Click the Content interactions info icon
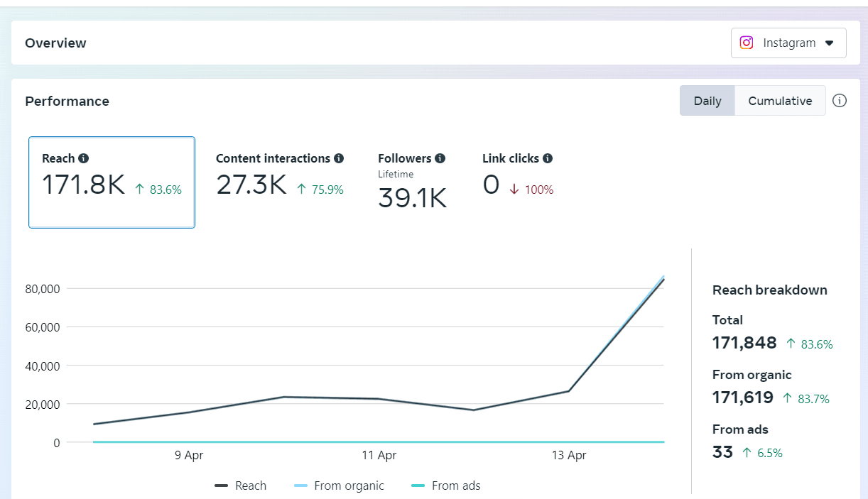This screenshot has width=868, height=499. pyautogui.click(x=339, y=158)
